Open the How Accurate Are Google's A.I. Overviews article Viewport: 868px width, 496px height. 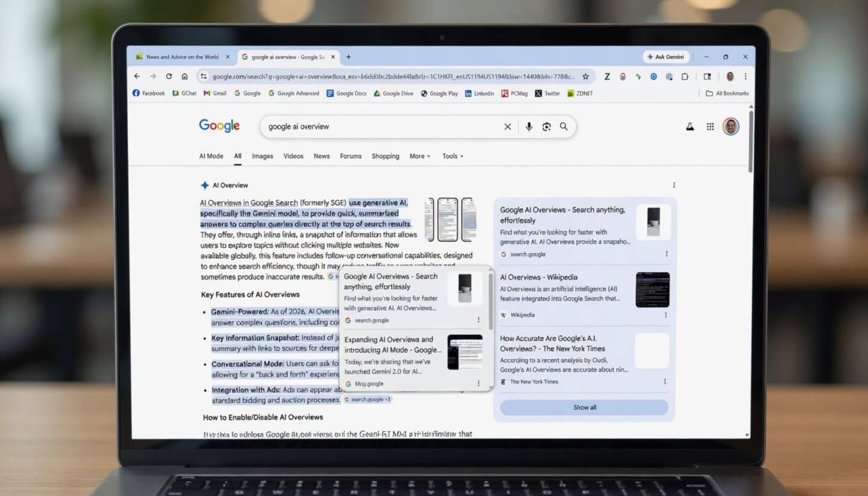(553, 344)
